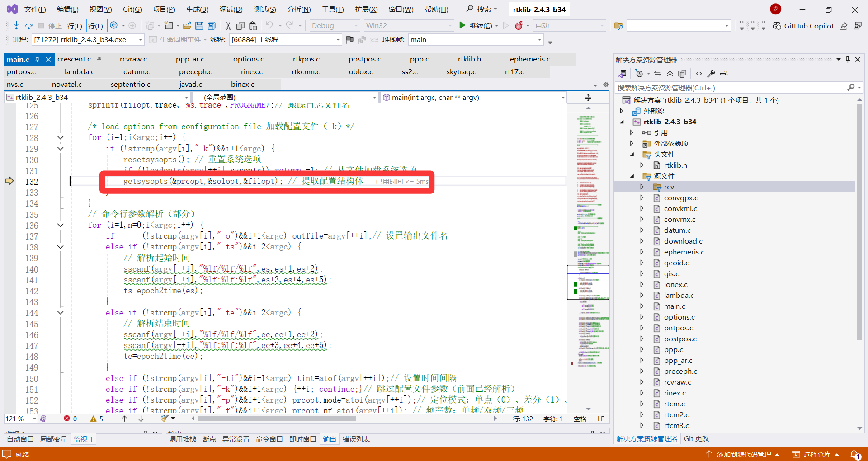
Task: Click the Open File folder icon
Action: pyautogui.click(x=187, y=26)
